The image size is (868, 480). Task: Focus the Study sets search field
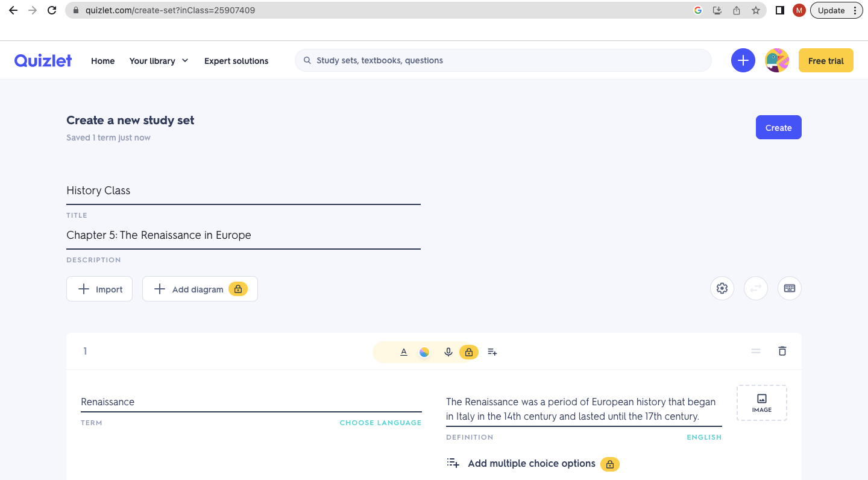tap(503, 60)
